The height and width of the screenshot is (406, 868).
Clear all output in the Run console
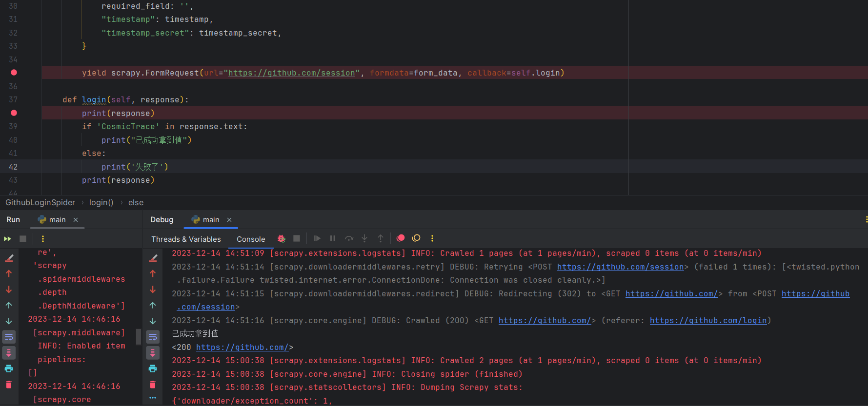[9, 385]
